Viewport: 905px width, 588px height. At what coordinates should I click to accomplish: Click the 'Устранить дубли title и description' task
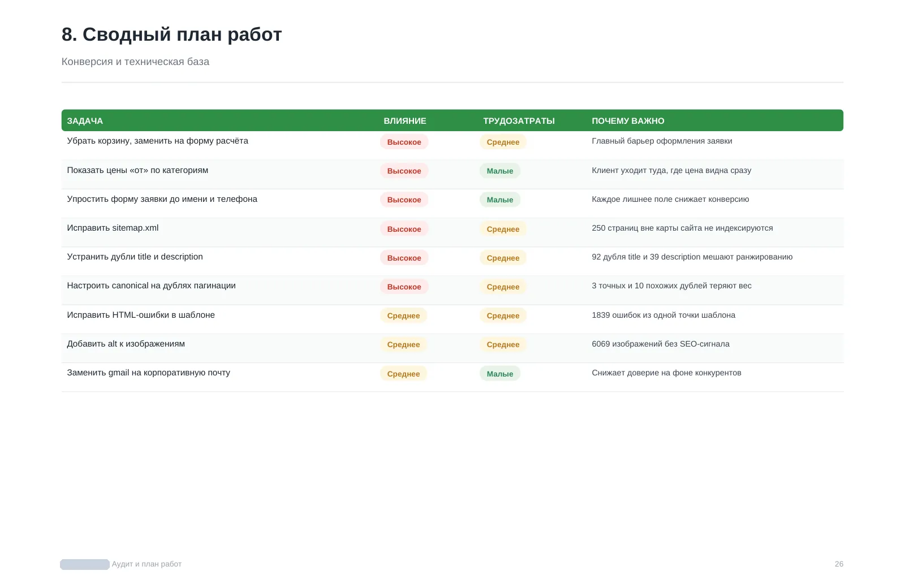click(135, 257)
